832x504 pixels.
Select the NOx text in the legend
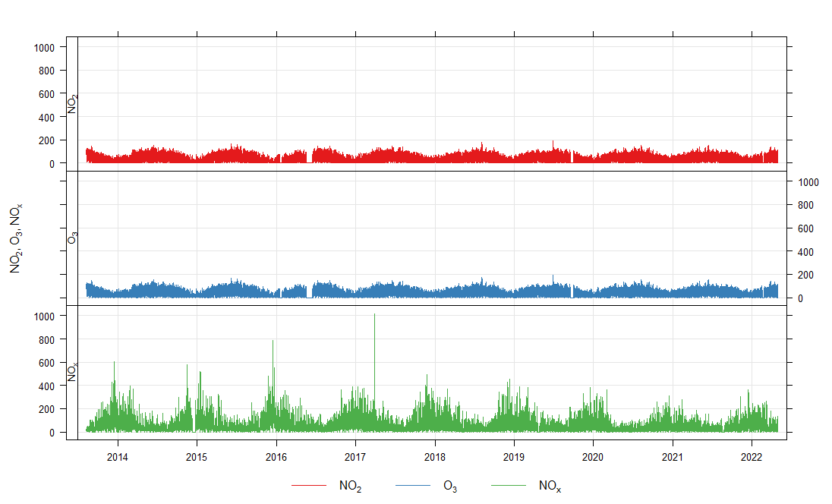(x=550, y=486)
